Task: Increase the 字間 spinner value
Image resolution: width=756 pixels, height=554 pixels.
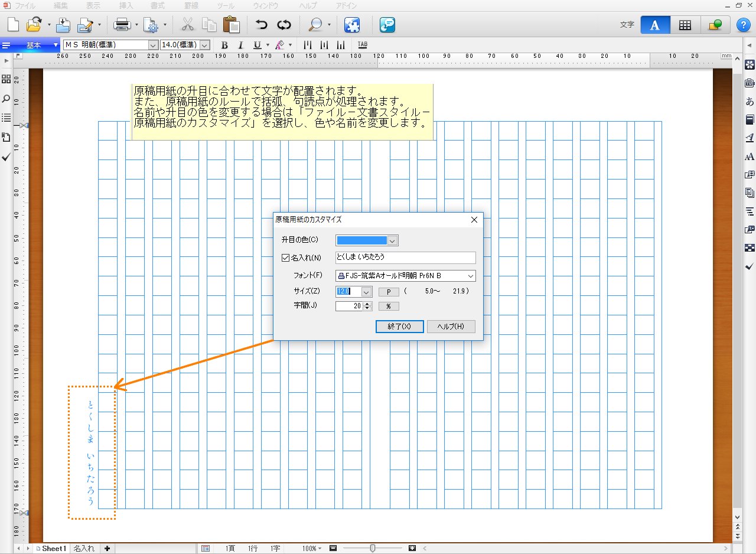Action: (x=367, y=304)
